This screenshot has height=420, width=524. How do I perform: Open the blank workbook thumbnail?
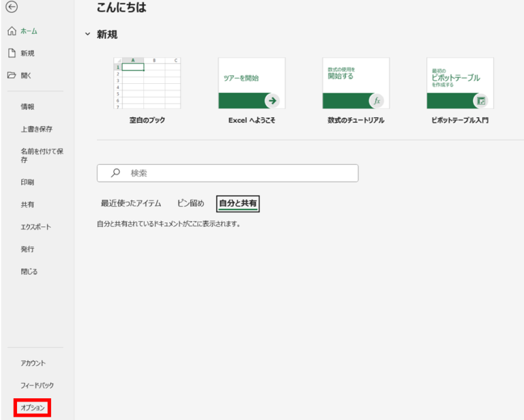click(147, 83)
